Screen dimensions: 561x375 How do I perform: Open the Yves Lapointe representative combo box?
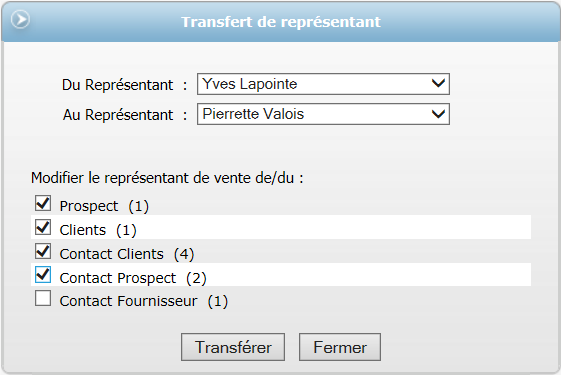tap(323, 84)
